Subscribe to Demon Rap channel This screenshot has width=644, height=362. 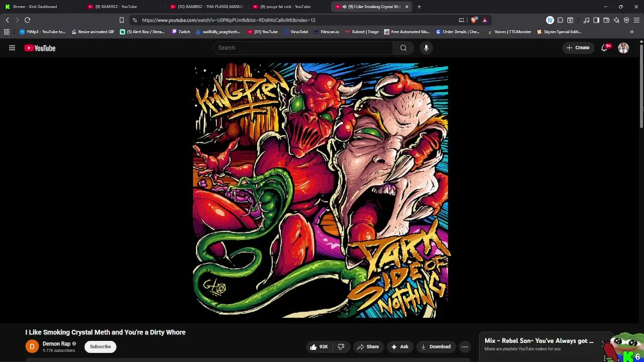pos(100,346)
